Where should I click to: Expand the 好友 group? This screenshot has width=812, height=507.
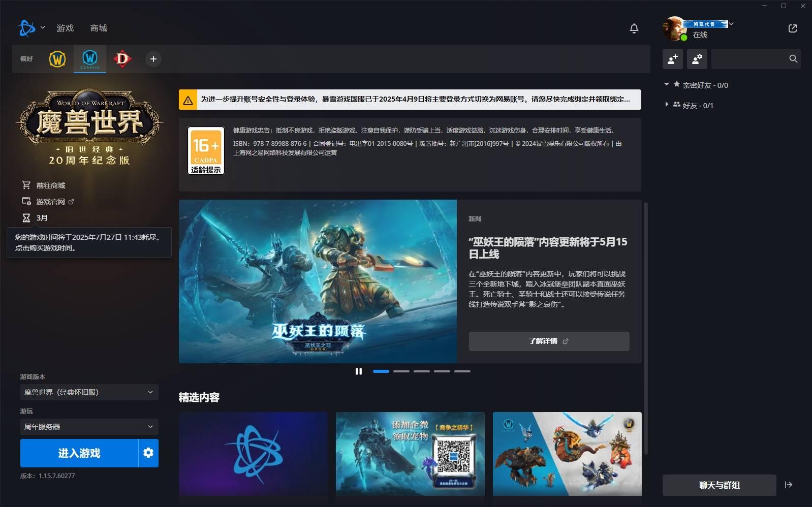coord(667,105)
